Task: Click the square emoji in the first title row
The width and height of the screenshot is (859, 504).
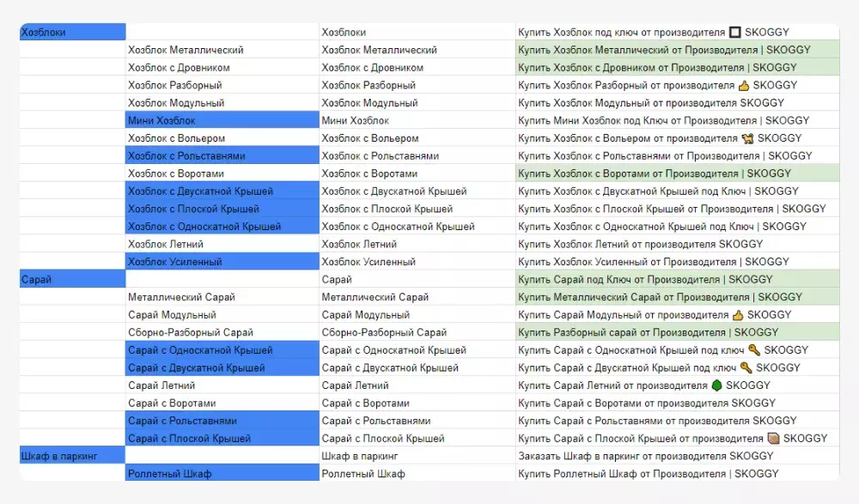Action: (x=734, y=33)
